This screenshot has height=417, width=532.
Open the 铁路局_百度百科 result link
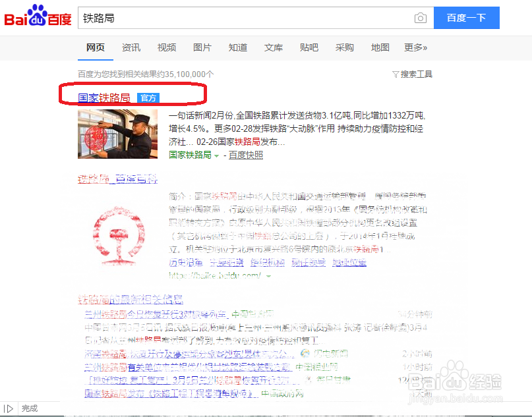117,179
